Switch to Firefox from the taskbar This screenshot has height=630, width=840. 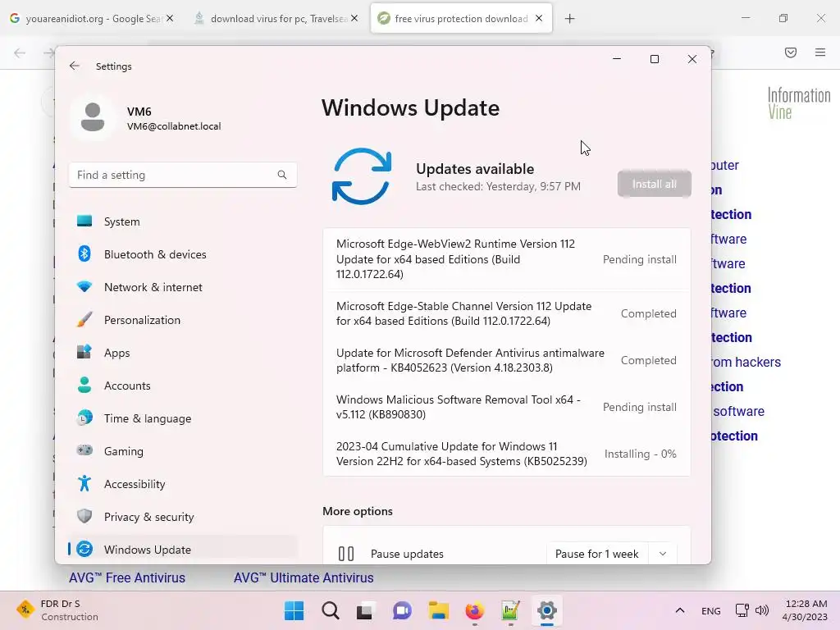(x=474, y=610)
